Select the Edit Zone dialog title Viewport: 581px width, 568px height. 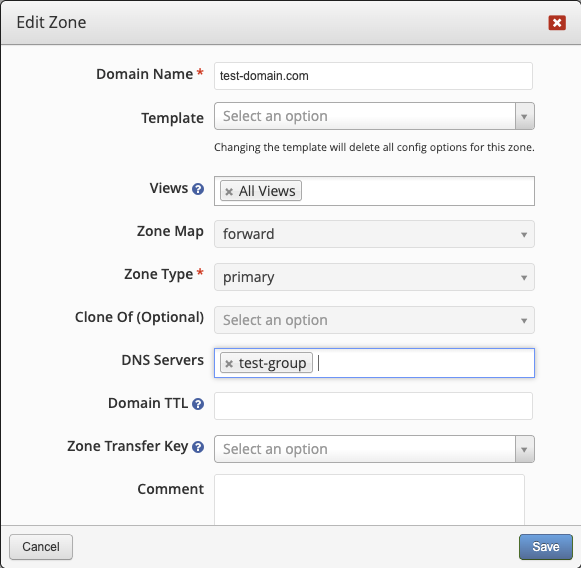(52, 22)
